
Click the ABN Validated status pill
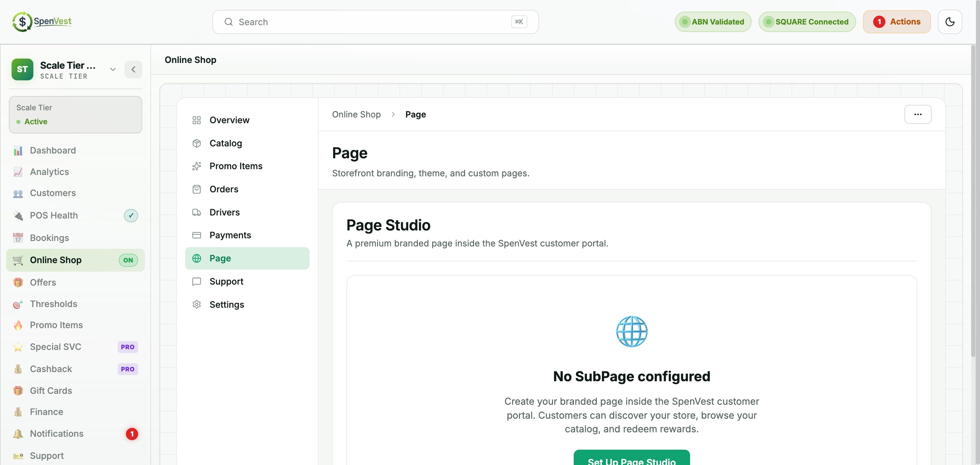click(x=713, y=22)
